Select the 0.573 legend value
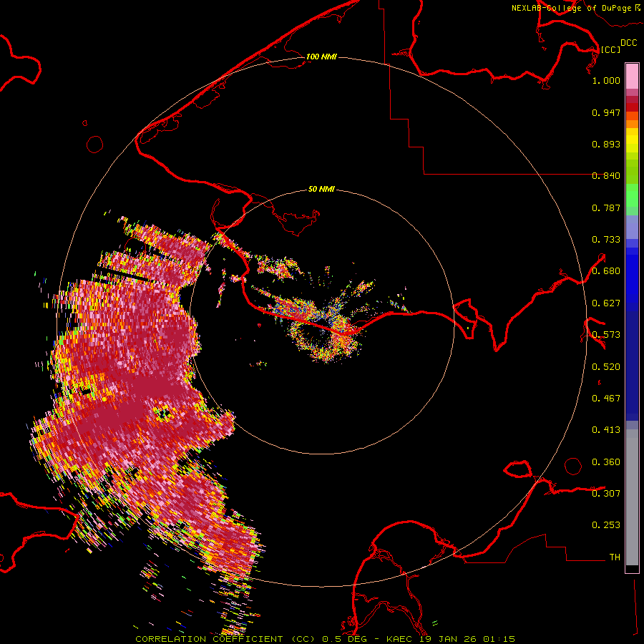This screenshot has height=644, width=644. click(x=606, y=335)
